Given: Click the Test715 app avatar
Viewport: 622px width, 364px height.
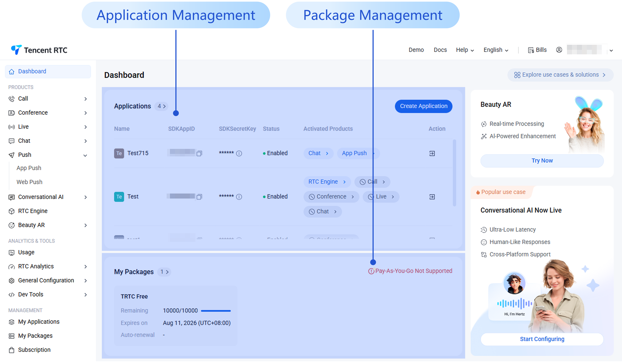Looking at the screenshot, I should pyautogui.click(x=119, y=153).
